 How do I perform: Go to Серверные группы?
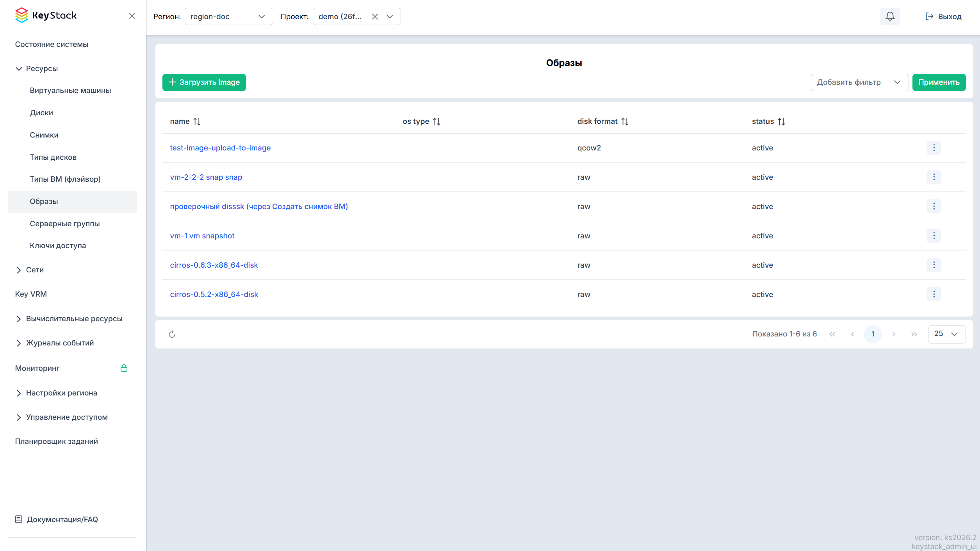[x=65, y=224]
